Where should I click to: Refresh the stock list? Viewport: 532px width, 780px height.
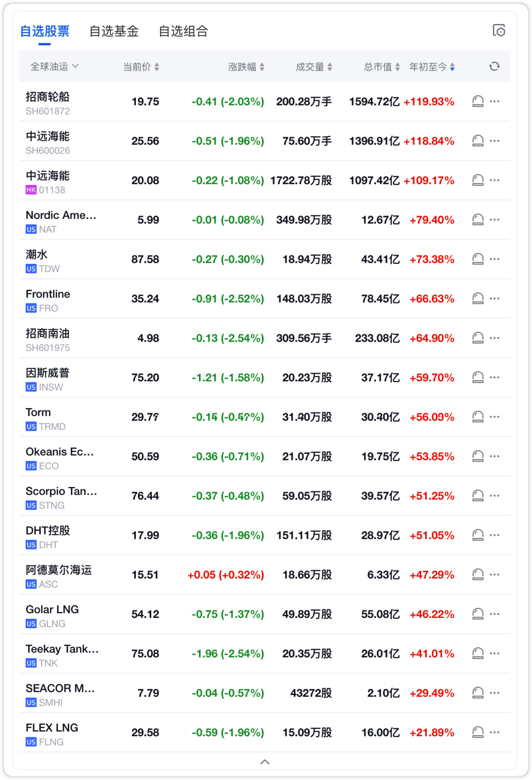click(x=495, y=67)
